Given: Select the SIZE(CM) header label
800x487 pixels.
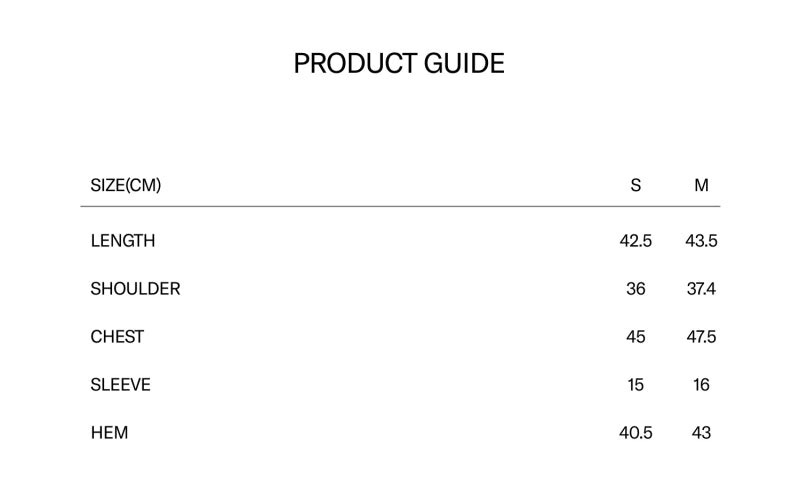Looking at the screenshot, I should coord(126,185).
